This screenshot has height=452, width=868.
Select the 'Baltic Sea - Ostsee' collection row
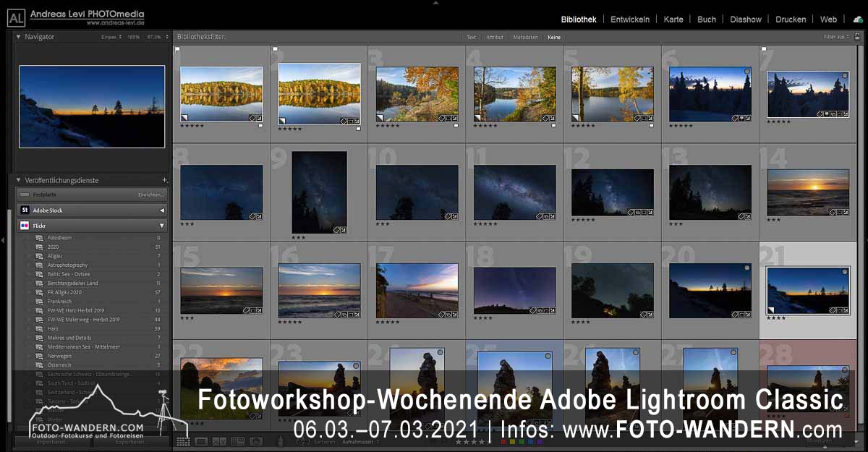[92, 274]
